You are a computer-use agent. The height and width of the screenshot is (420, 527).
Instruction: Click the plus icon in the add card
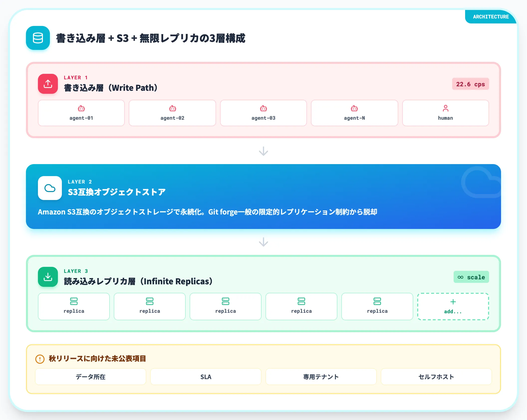click(x=453, y=302)
